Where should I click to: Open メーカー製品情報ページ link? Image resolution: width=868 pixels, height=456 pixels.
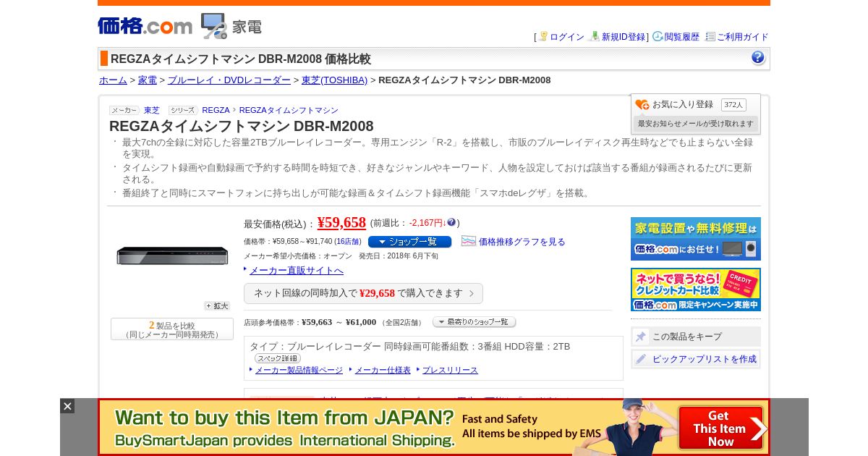point(299,370)
